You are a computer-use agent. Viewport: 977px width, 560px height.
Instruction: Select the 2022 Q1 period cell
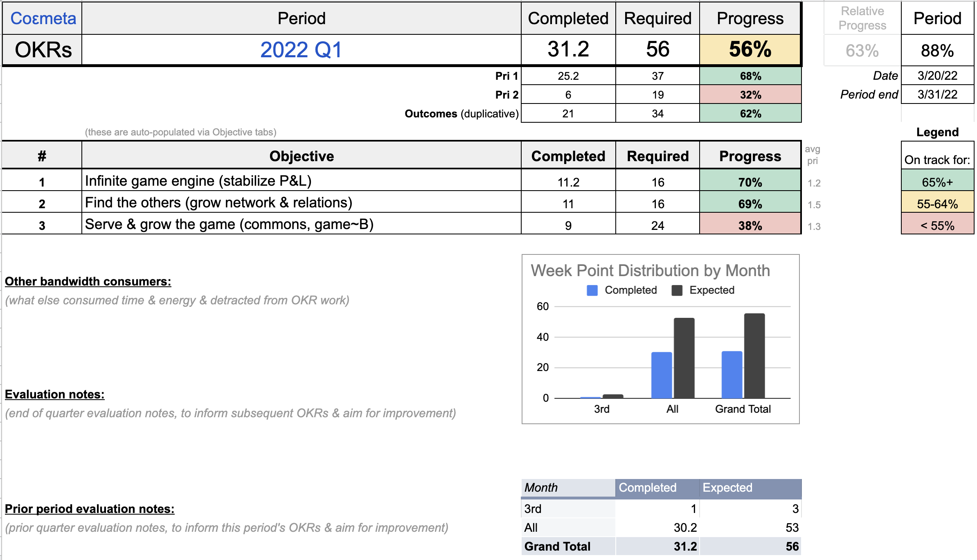(x=301, y=50)
